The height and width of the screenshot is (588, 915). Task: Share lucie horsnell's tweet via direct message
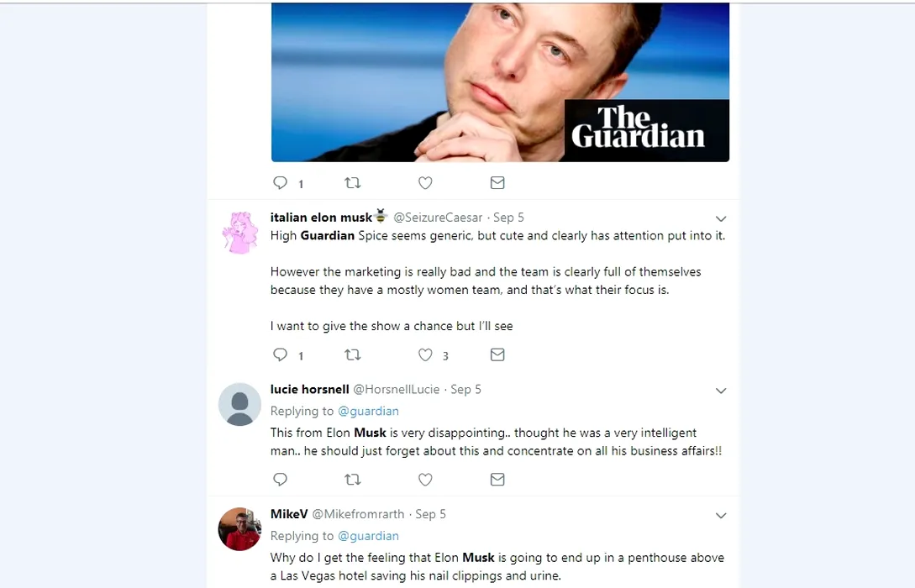point(497,480)
